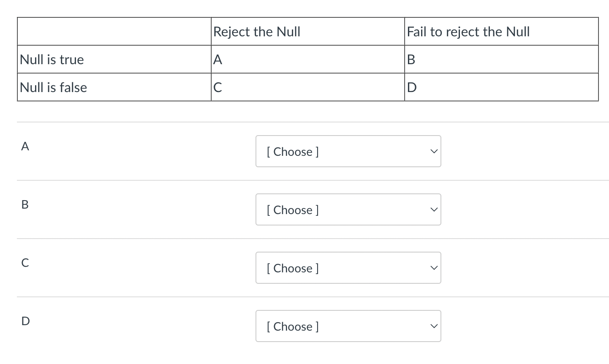Viewport: 609px width, 364px height.
Task: Expand the [Choose] dropdown for item C
Action: [x=348, y=268]
